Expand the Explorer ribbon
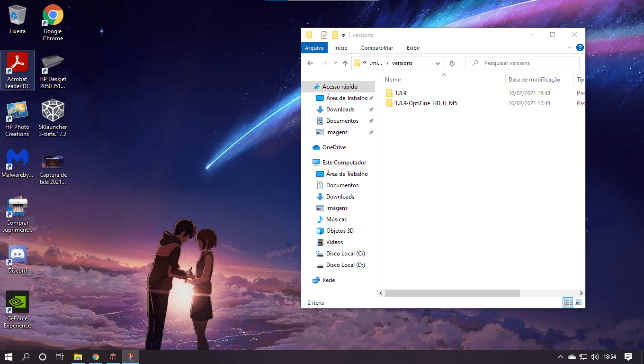The image size is (644, 364). pos(570,48)
